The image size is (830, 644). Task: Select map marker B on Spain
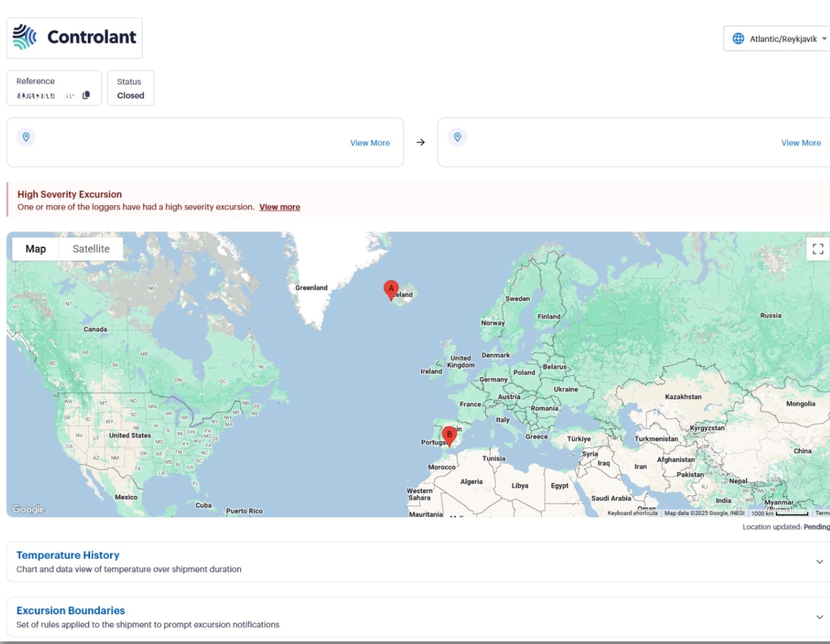pyautogui.click(x=449, y=436)
